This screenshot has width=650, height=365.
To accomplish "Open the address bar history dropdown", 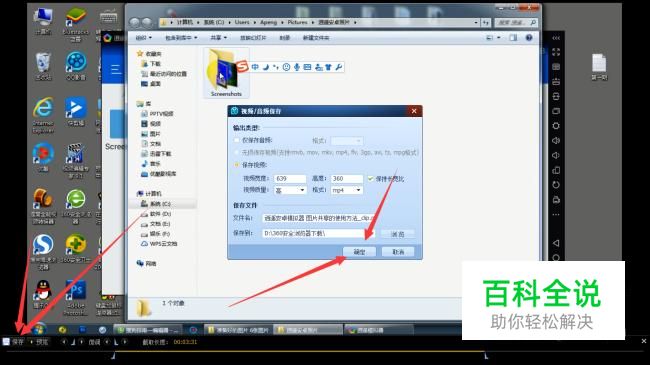I will pyautogui.click(x=476, y=22).
